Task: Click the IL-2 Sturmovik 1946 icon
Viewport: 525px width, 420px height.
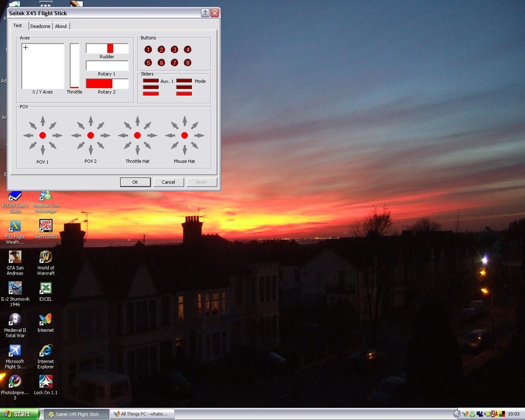Action: click(15, 294)
